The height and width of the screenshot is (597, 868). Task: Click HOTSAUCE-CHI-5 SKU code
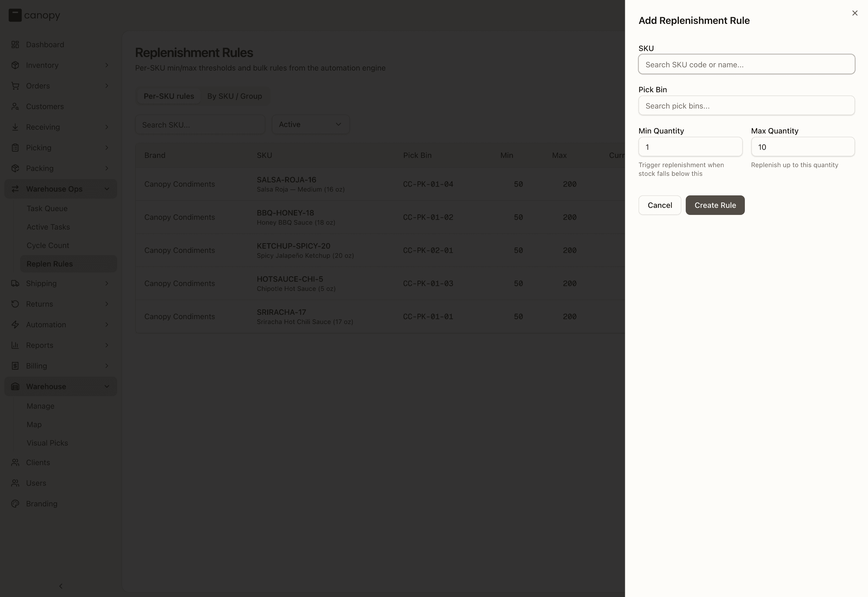coord(290,279)
